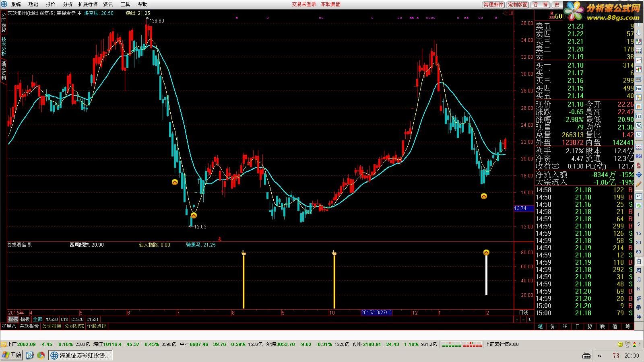Click the yellow marker atop the white bar
This screenshot has height=362, width=644.
(x=486, y=253)
